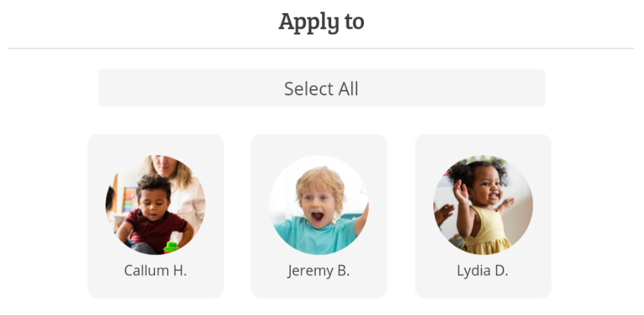Choose the middle child card

click(318, 217)
